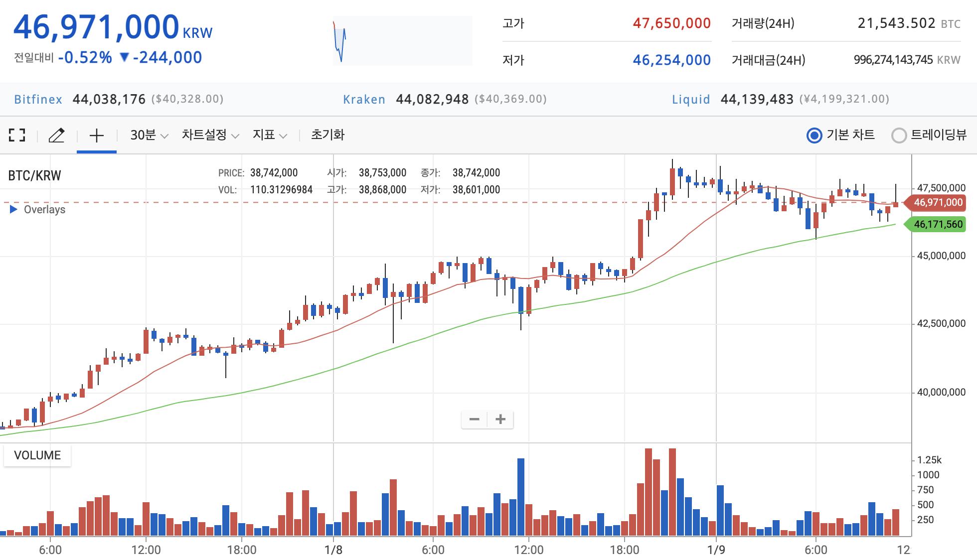The width and height of the screenshot is (977, 560).
Task: Open the 차트설정 dropdown
Action: click(x=210, y=135)
